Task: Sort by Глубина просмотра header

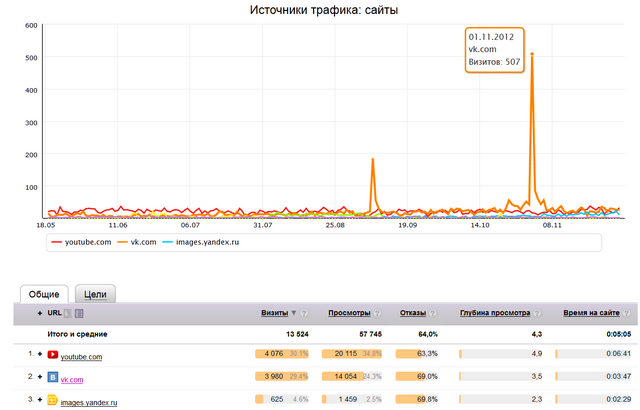Action: click(x=495, y=313)
